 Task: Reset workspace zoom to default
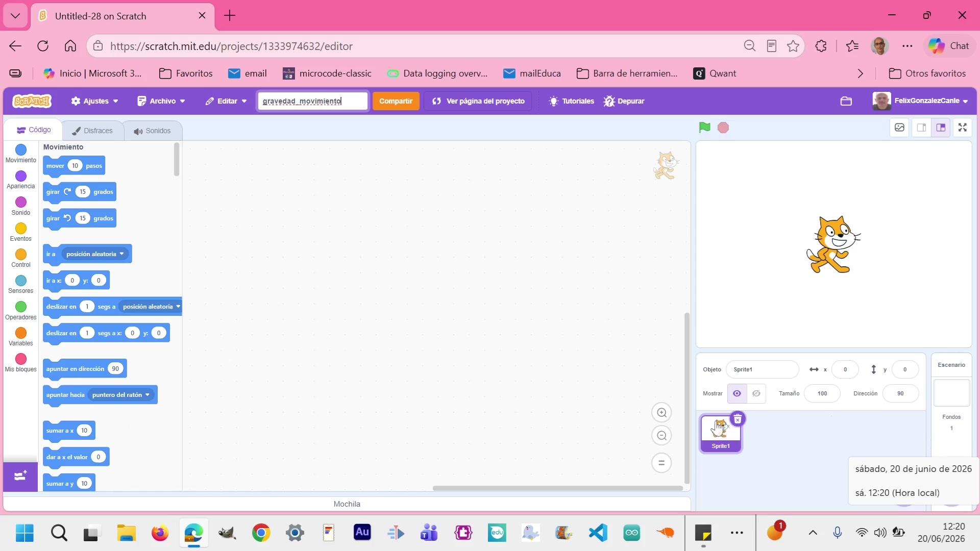point(661,463)
